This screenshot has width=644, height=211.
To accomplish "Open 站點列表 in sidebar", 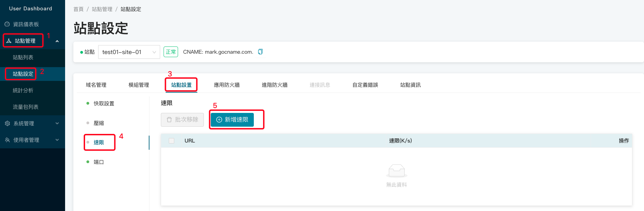I will click(23, 57).
